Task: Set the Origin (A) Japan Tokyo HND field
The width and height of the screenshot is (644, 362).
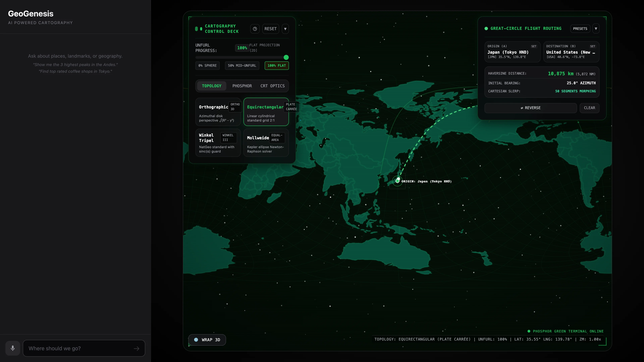Action: click(x=512, y=52)
